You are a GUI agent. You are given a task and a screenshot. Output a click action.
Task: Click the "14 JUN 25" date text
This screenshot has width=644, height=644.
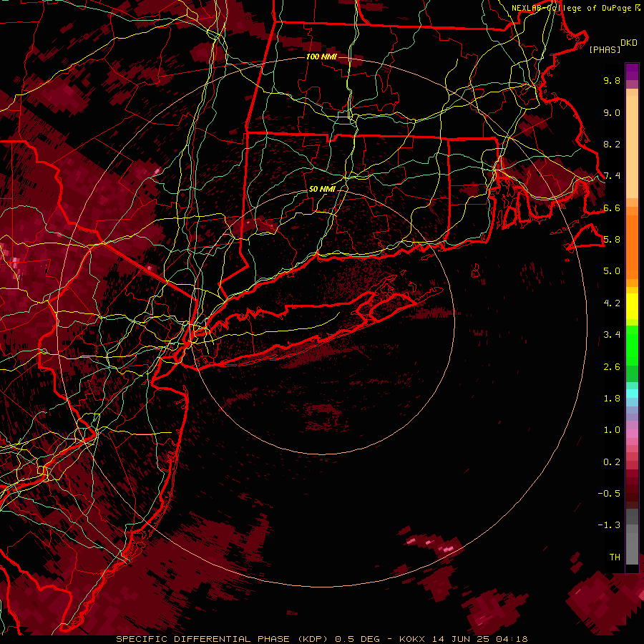(459, 639)
